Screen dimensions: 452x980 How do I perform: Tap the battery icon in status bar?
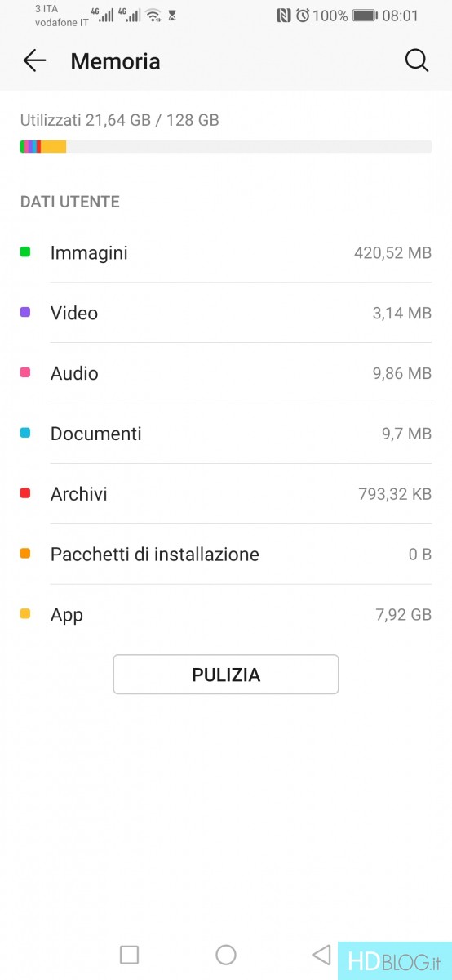coord(365,16)
